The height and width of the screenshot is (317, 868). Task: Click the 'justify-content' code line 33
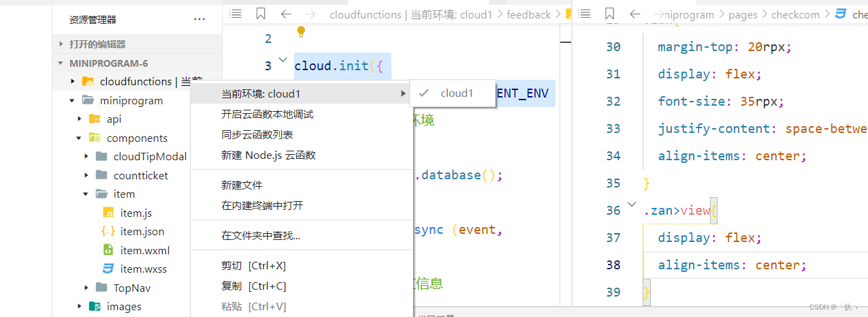[762, 128]
